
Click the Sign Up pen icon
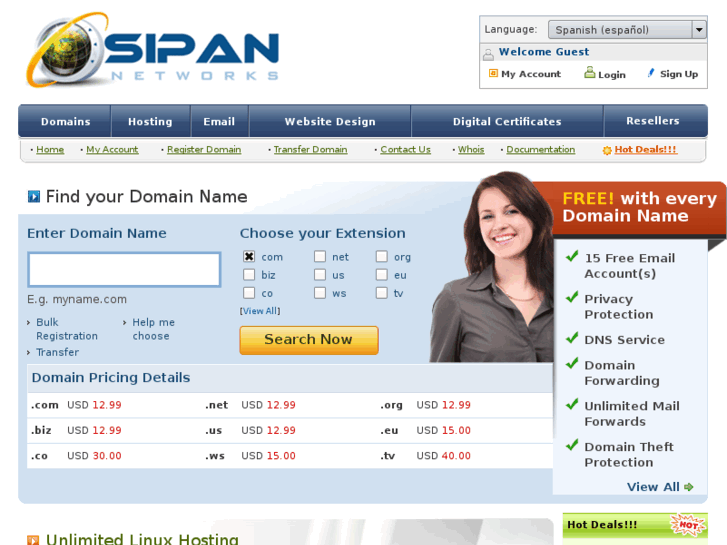tap(651, 73)
